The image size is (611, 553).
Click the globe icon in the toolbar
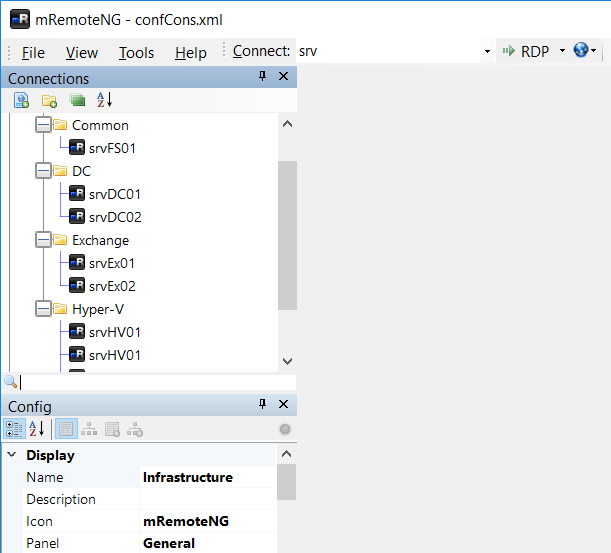(581, 50)
